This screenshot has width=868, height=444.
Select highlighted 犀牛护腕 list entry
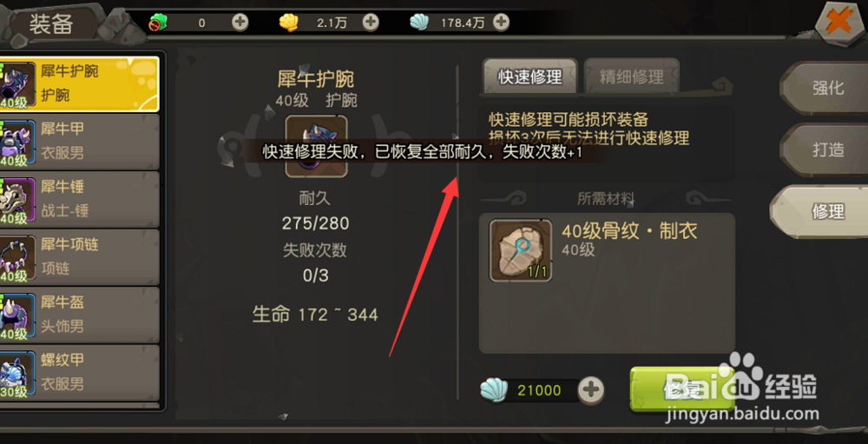[79, 83]
